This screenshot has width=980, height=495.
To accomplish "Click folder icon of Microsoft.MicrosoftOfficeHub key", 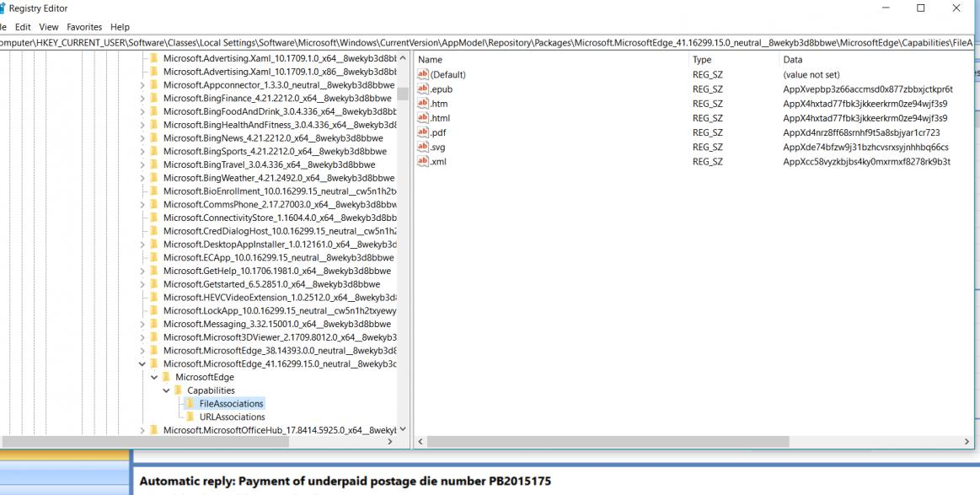I will coord(153,430).
